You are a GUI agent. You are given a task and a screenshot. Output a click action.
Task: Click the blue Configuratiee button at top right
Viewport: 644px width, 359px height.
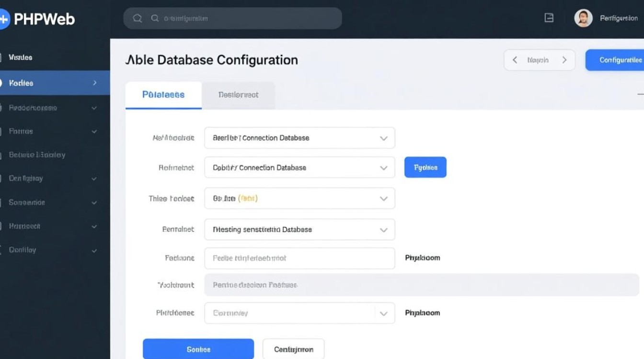click(615, 60)
